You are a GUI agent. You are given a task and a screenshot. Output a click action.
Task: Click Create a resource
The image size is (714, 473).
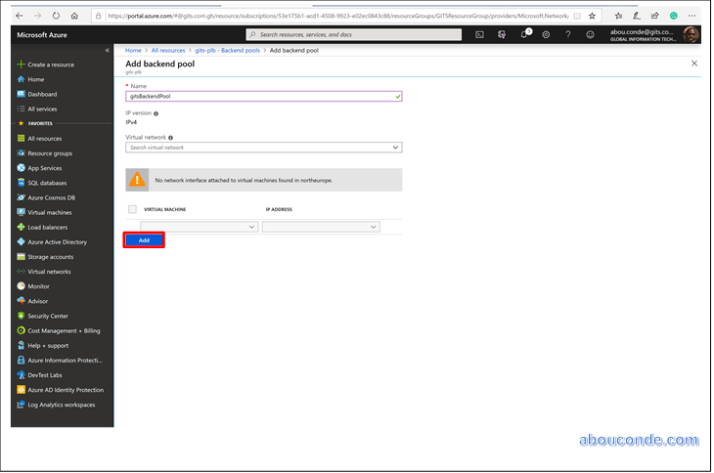pyautogui.click(x=49, y=64)
